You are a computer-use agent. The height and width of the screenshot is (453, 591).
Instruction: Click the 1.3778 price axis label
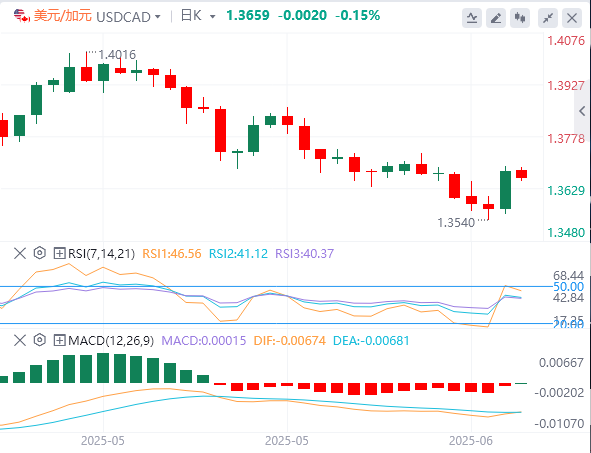coord(566,139)
